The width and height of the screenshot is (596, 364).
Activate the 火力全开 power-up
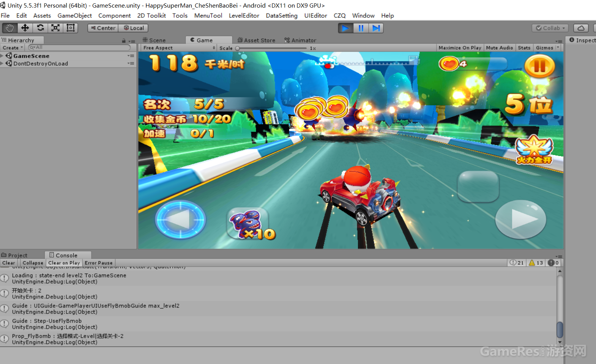point(534,150)
